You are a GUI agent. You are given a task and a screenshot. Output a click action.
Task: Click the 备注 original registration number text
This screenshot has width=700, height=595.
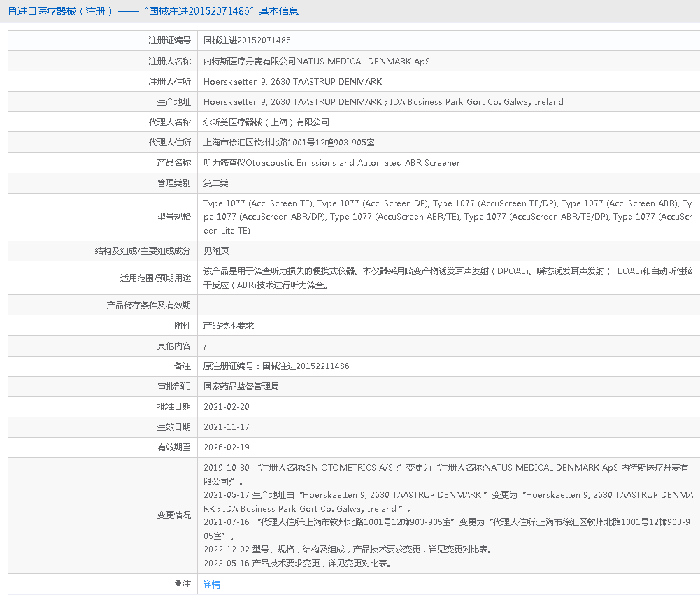click(x=276, y=366)
